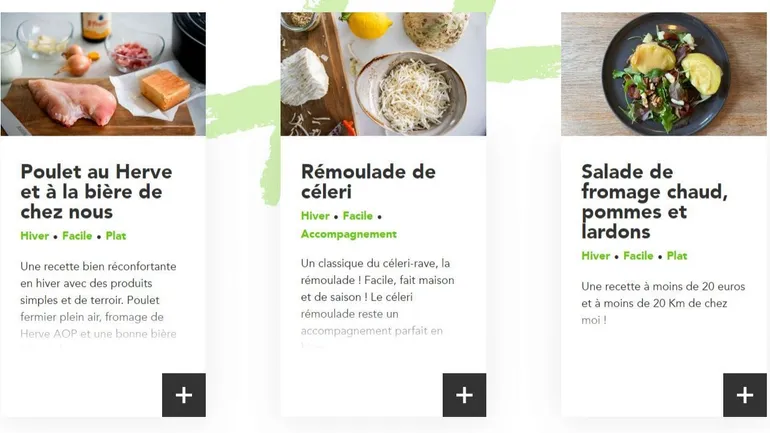The image size is (770, 433).
Task: Click the description about moins de 20 euros
Action: click(x=663, y=303)
